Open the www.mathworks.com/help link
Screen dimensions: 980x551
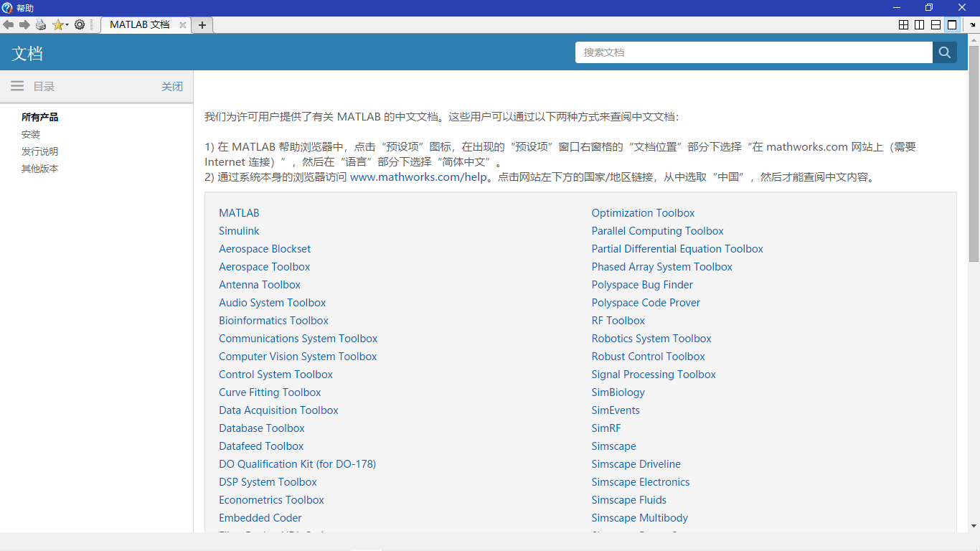click(418, 176)
